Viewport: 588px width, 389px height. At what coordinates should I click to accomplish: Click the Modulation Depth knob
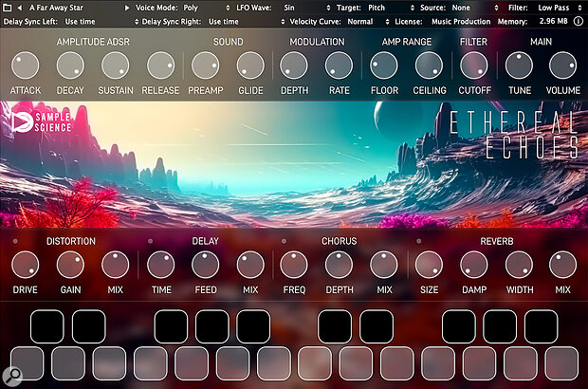[294, 65]
